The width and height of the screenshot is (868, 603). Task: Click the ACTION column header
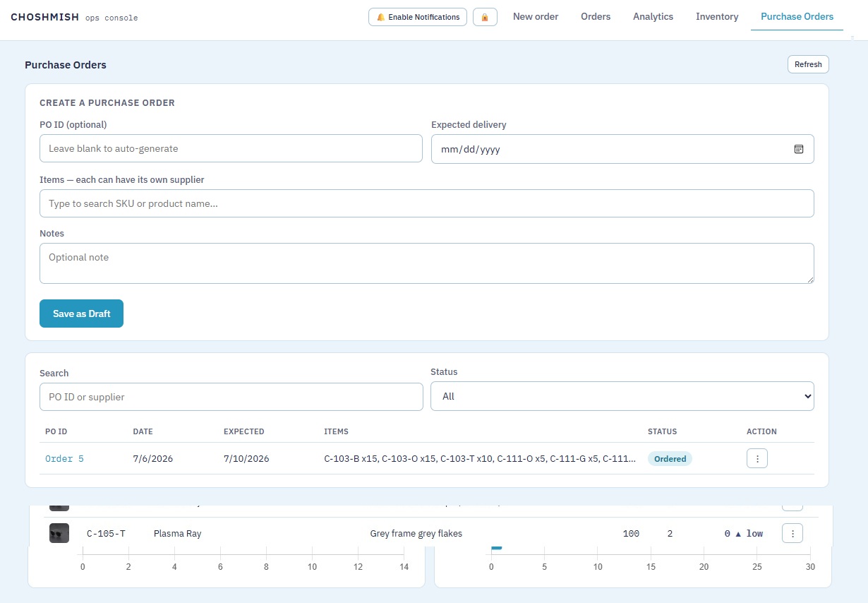tap(761, 431)
